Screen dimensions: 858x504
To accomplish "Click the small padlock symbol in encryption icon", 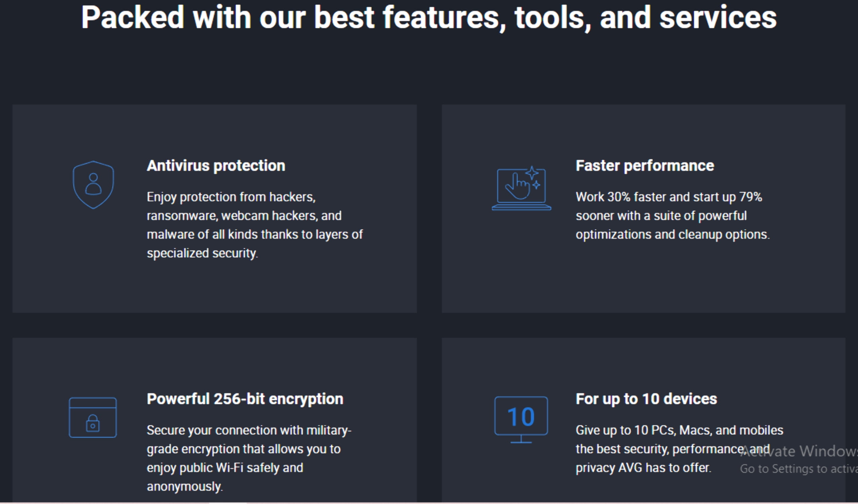I will coord(92,423).
